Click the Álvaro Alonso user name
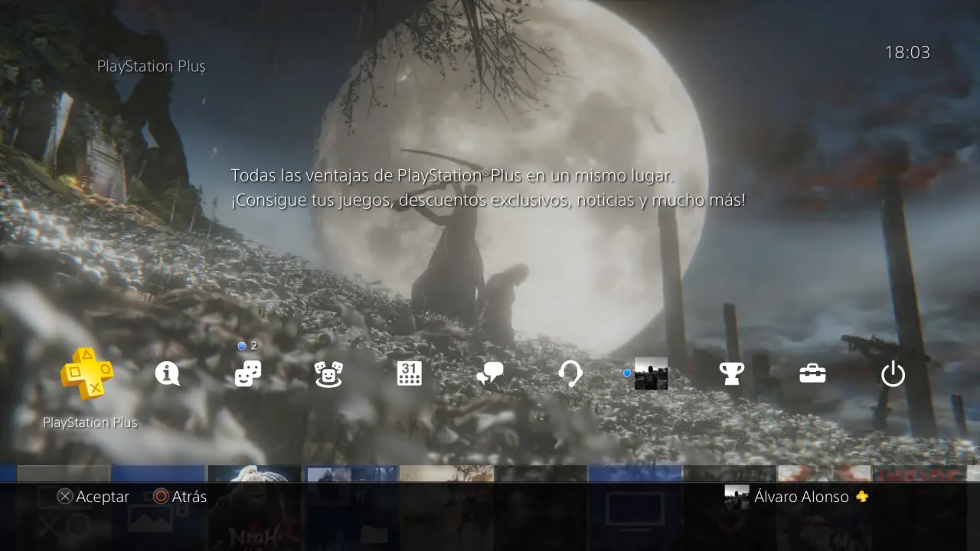 click(x=801, y=497)
